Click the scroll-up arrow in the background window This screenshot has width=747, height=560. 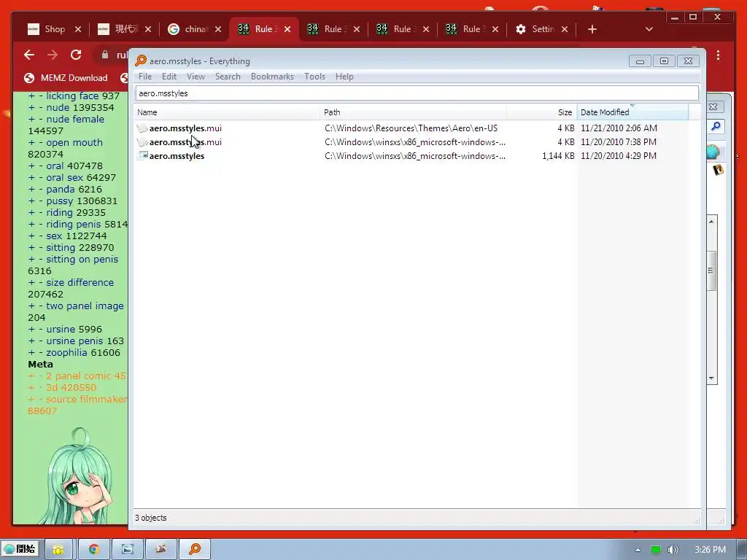[x=712, y=222]
